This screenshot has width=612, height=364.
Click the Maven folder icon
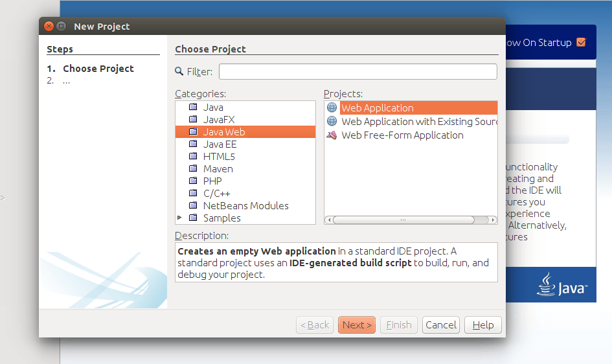(192, 169)
